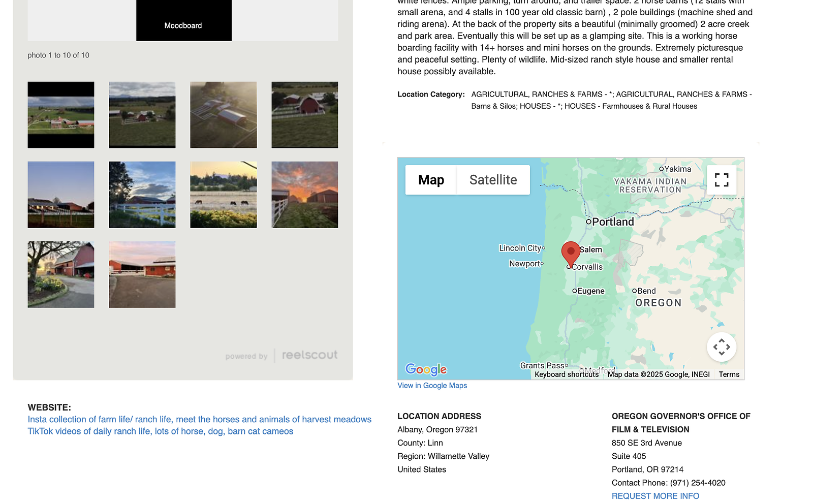Select the Map view tab
Image resolution: width=813 pixels, height=504 pixels.
pos(431,180)
